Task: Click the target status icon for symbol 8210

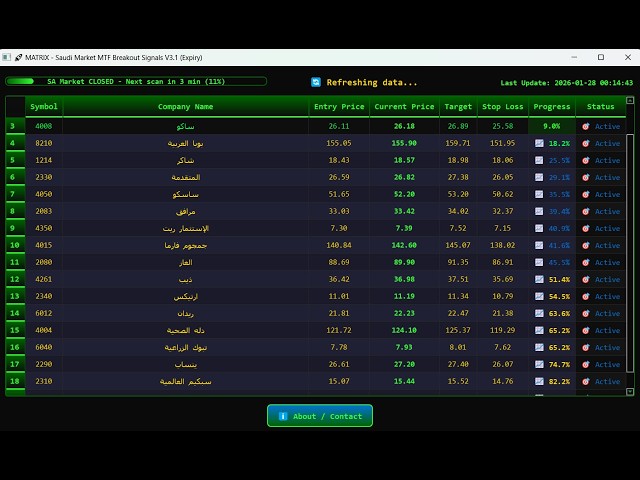Action: pos(586,143)
